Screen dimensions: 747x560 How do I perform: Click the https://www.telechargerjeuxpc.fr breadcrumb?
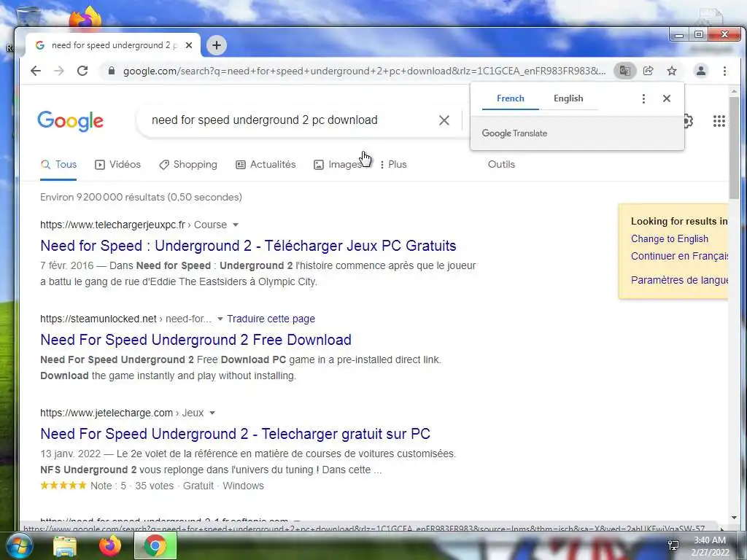112,225
